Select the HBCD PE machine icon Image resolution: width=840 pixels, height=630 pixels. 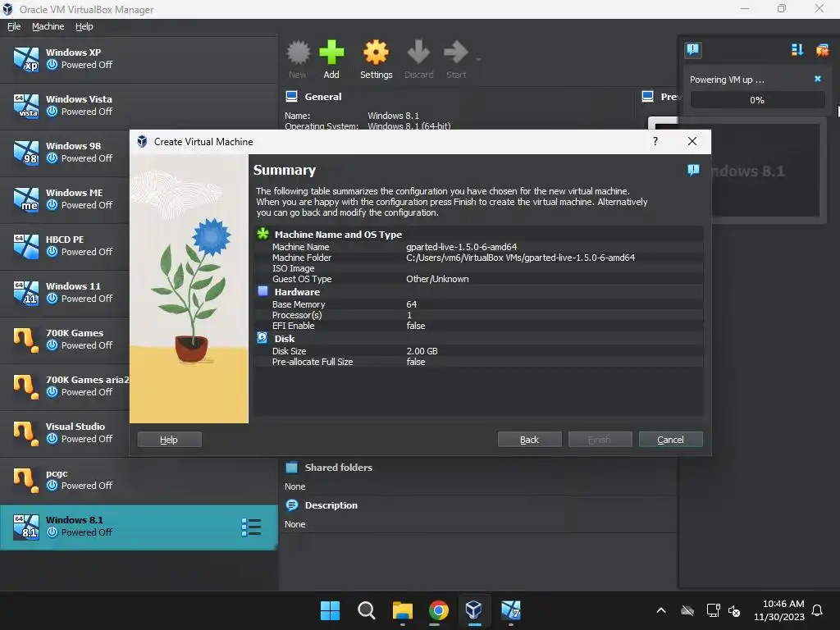[26, 245]
